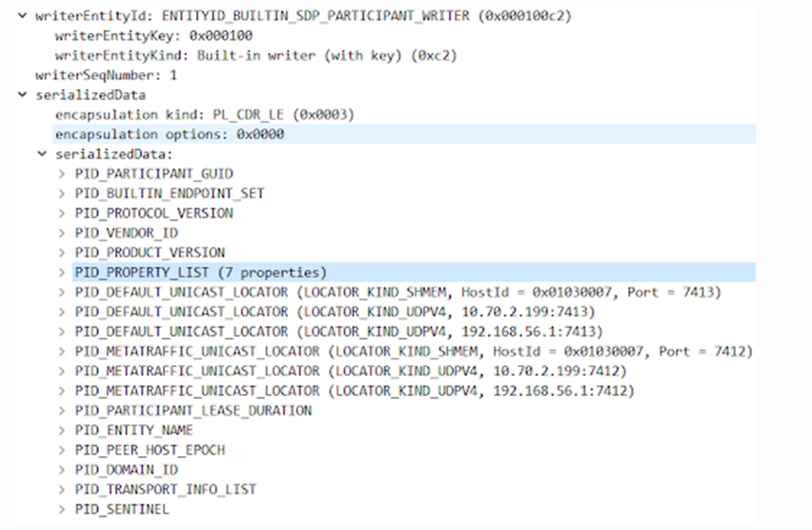812x530 pixels.
Task: Select the encapsulation options 0x0000 row
Action: [169, 135]
